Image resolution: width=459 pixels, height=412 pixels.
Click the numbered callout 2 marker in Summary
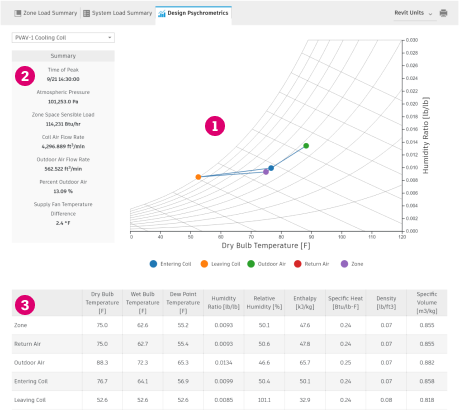click(x=25, y=76)
